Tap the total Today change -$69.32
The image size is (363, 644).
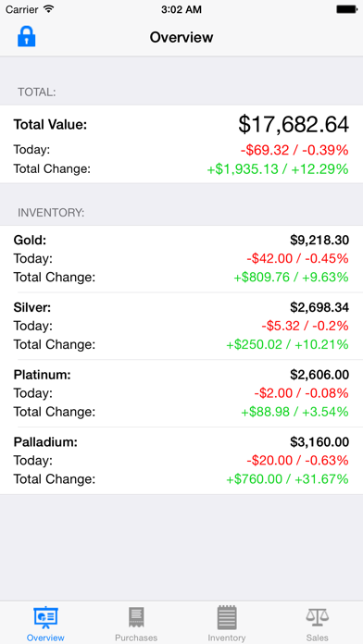coord(265,150)
